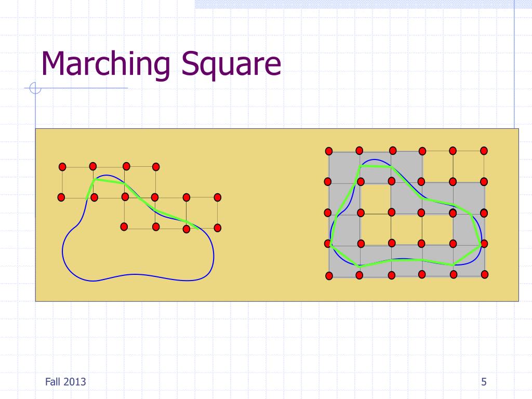The width and height of the screenshot is (532, 399).
Task: Click the left marching squares diagram
Action: [139, 222]
